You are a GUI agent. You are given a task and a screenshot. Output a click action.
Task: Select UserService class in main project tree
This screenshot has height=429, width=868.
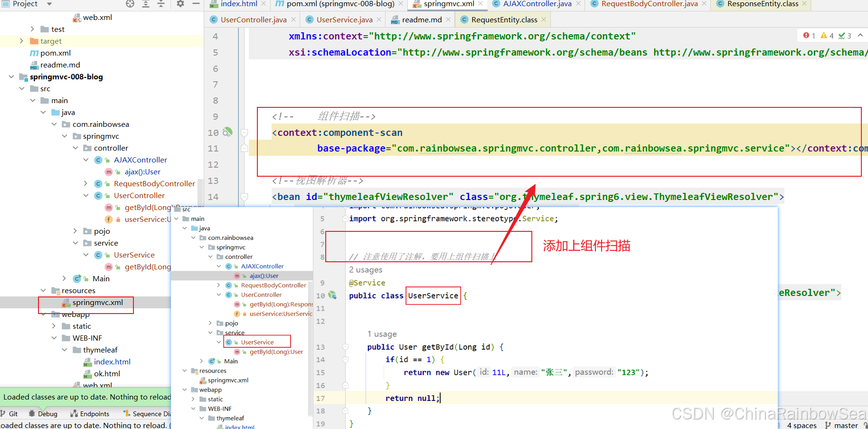click(134, 255)
